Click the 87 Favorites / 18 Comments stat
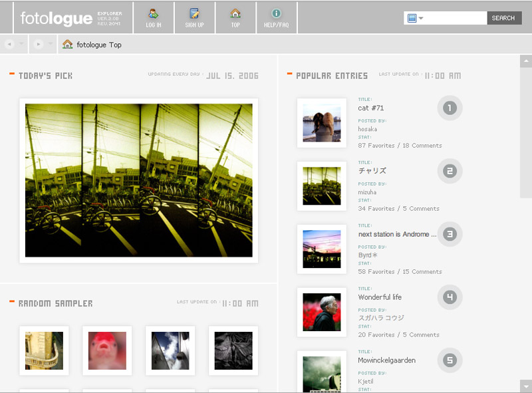 coord(400,146)
